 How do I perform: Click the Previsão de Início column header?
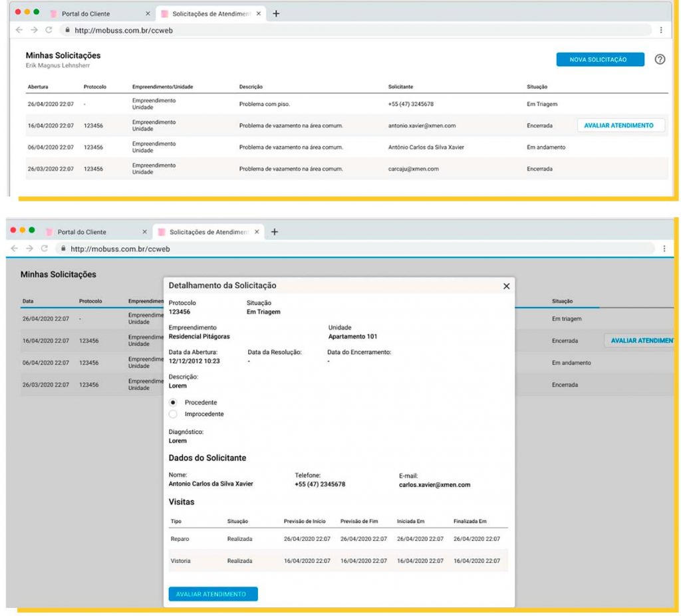[x=305, y=522]
